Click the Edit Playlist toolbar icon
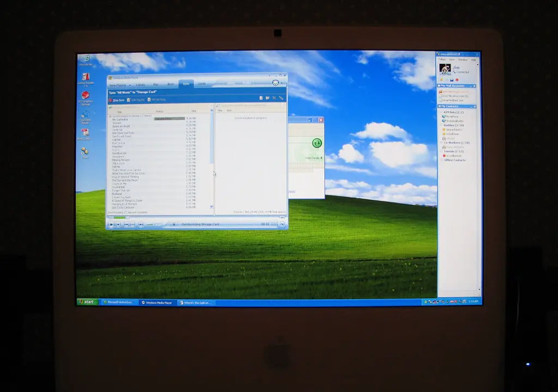This screenshot has width=558, height=392. pyautogui.click(x=129, y=100)
